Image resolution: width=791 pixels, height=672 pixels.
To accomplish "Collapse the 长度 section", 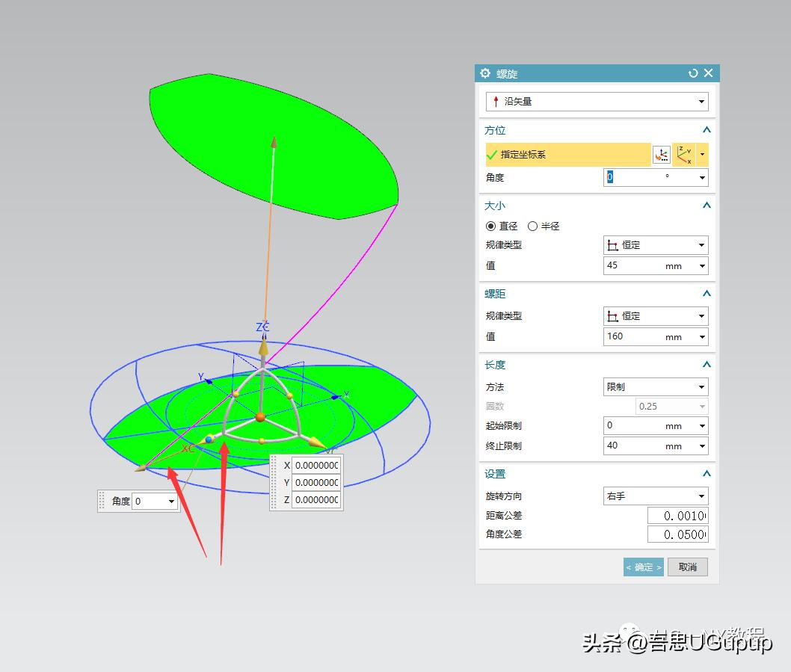I will point(707,364).
